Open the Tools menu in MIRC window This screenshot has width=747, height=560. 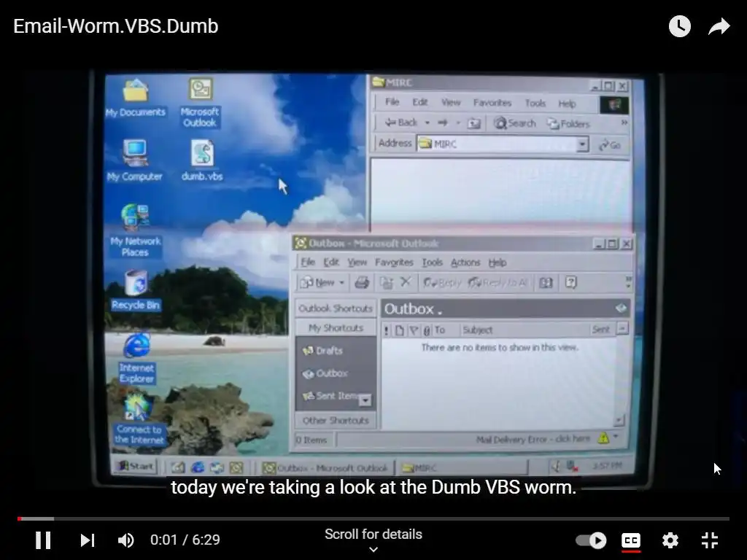535,104
